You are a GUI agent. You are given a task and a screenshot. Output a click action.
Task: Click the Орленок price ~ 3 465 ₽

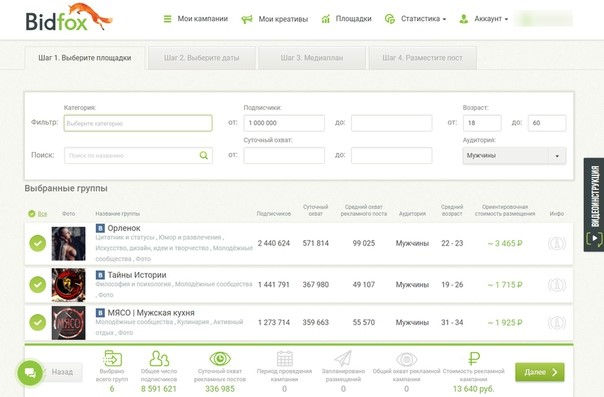tap(505, 243)
